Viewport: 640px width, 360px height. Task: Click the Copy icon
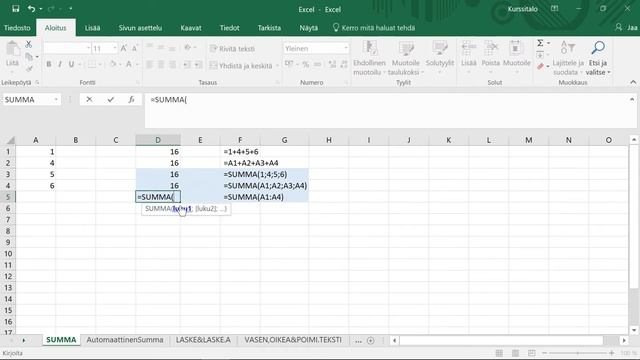tap(29, 57)
